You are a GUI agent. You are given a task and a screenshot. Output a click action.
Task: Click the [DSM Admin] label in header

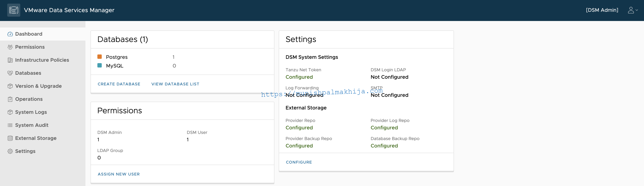pyautogui.click(x=602, y=10)
